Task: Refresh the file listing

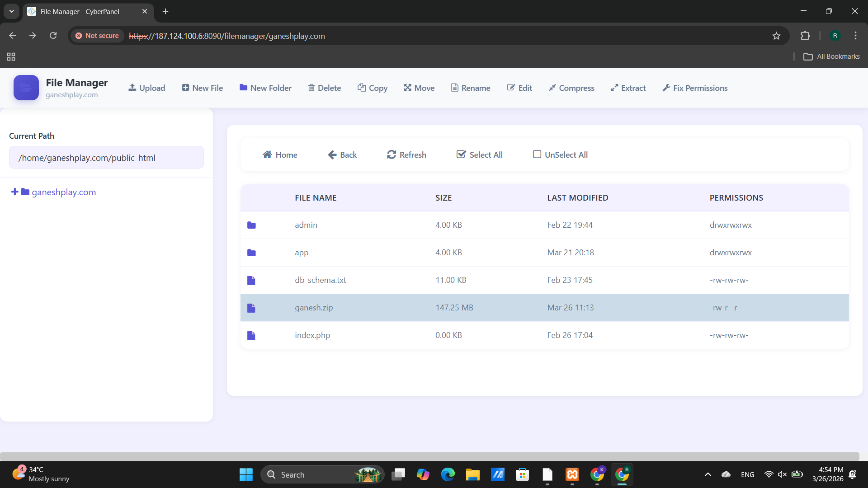Action: [x=406, y=155]
